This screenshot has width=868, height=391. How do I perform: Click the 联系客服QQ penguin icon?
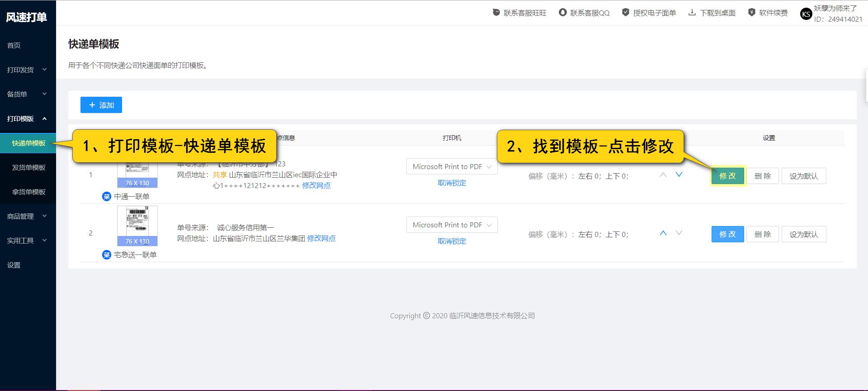(x=563, y=13)
